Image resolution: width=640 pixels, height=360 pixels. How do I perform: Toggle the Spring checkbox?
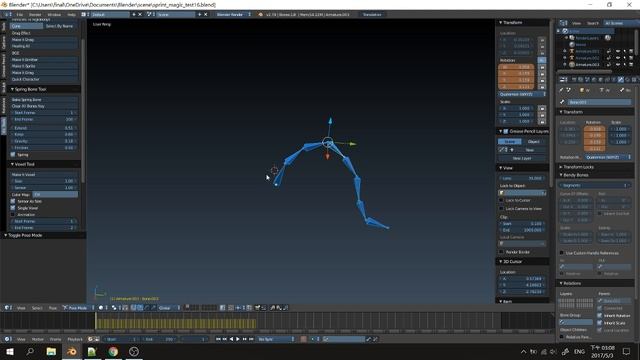point(13,155)
